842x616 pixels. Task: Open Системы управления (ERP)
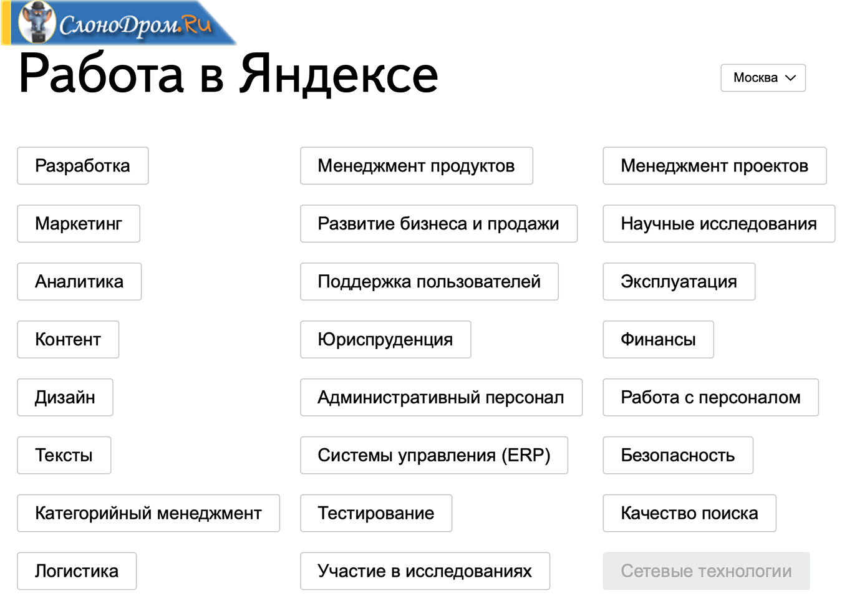[434, 456]
